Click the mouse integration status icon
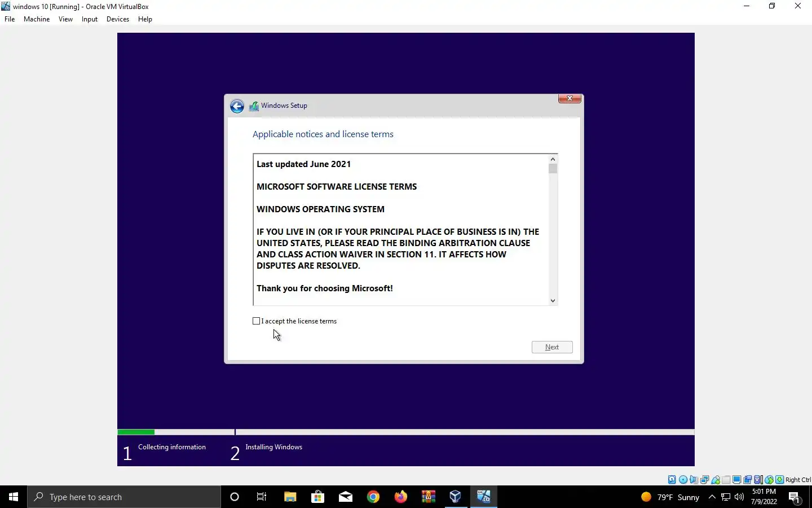This screenshot has height=508, width=812. tap(769, 480)
